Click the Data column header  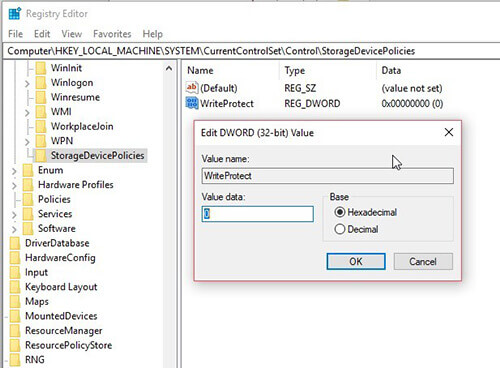[391, 70]
